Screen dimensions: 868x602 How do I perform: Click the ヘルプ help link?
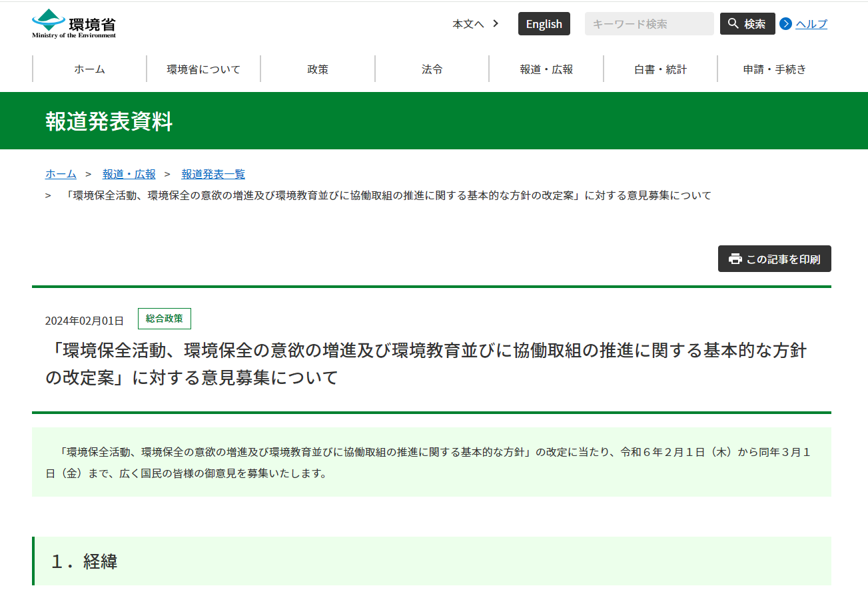[x=811, y=24]
